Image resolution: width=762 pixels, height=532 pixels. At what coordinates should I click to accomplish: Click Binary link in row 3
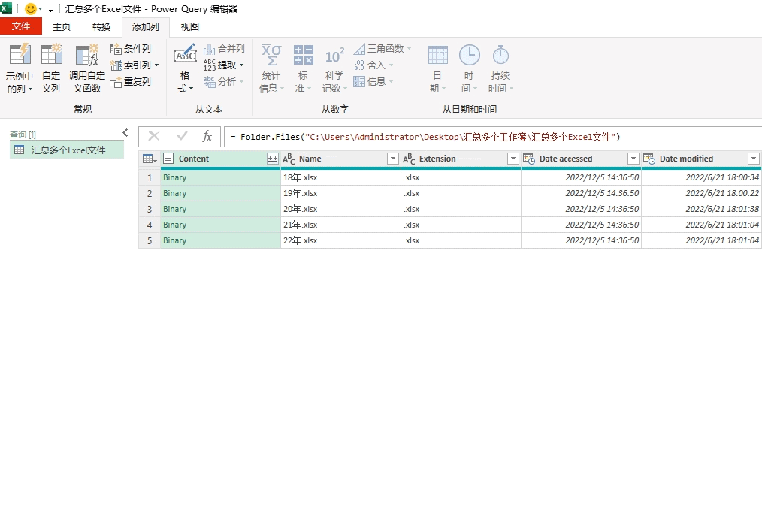coord(174,209)
